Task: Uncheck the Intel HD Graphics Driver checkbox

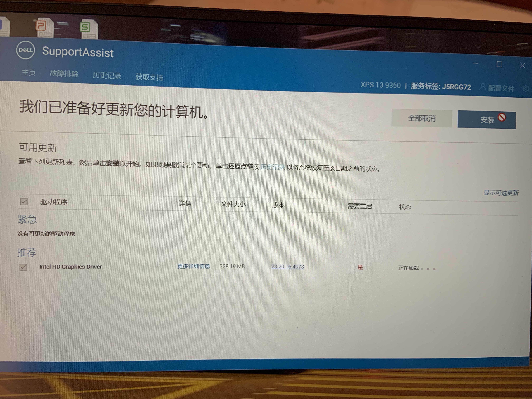Action: pos(23,267)
